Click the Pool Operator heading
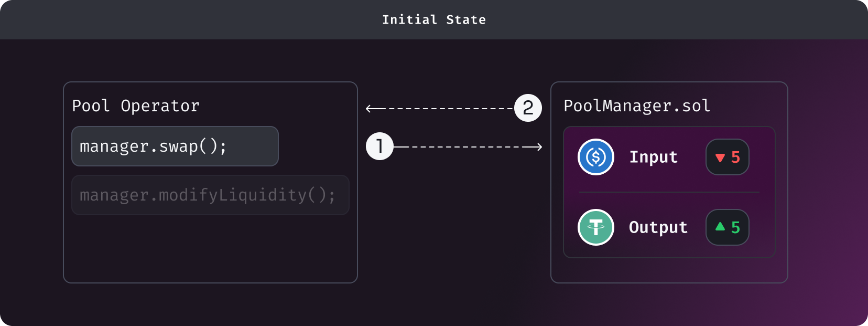Viewport: 868px width, 326px height. click(136, 106)
